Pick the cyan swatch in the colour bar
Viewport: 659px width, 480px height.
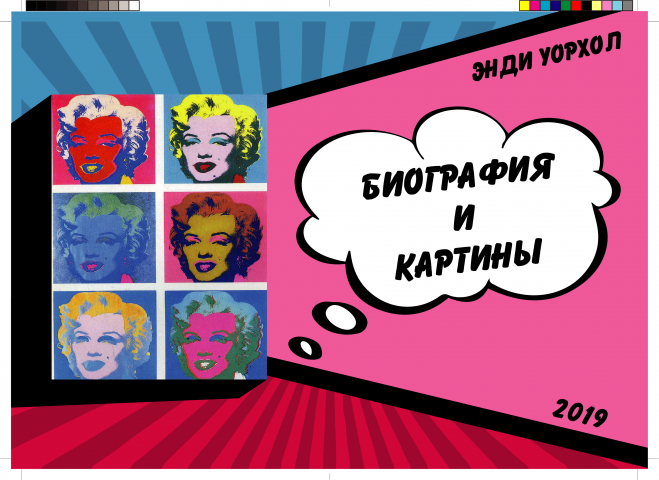coord(545,5)
